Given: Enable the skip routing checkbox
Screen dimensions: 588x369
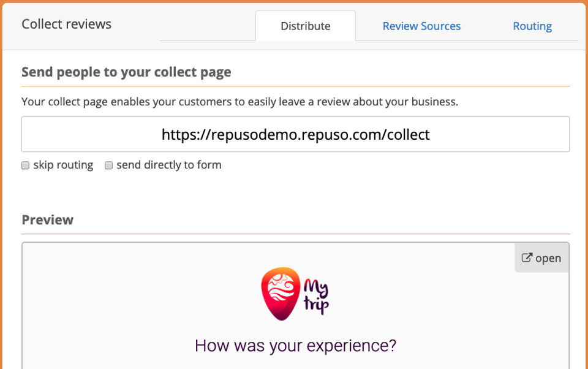Looking at the screenshot, I should pos(26,165).
